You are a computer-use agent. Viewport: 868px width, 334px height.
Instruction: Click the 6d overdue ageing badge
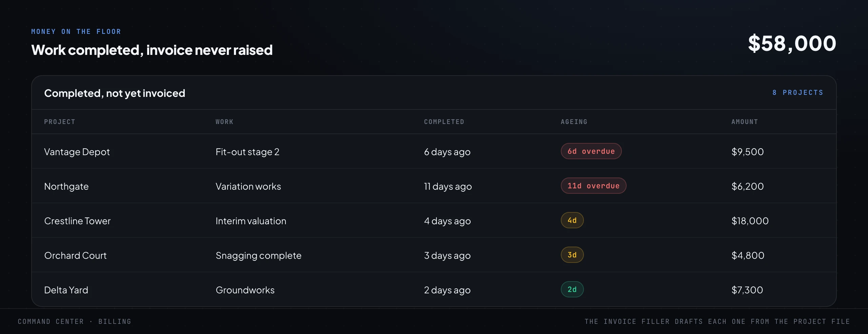591,151
